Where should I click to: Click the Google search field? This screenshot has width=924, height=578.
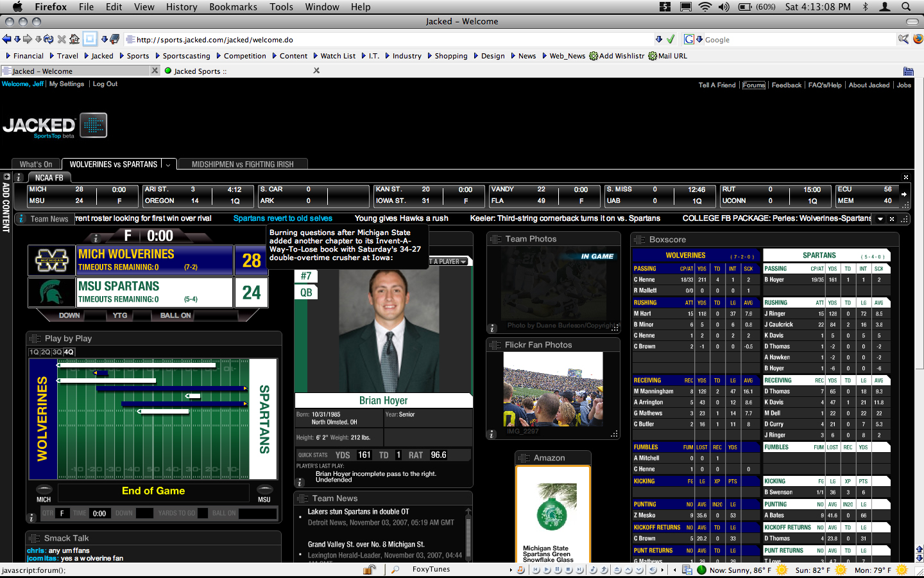[x=799, y=40]
